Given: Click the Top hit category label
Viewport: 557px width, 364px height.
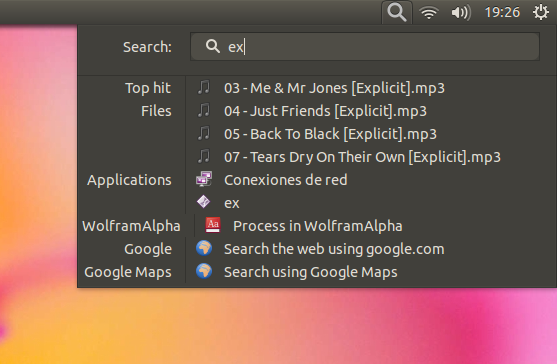Looking at the screenshot, I should [148, 88].
